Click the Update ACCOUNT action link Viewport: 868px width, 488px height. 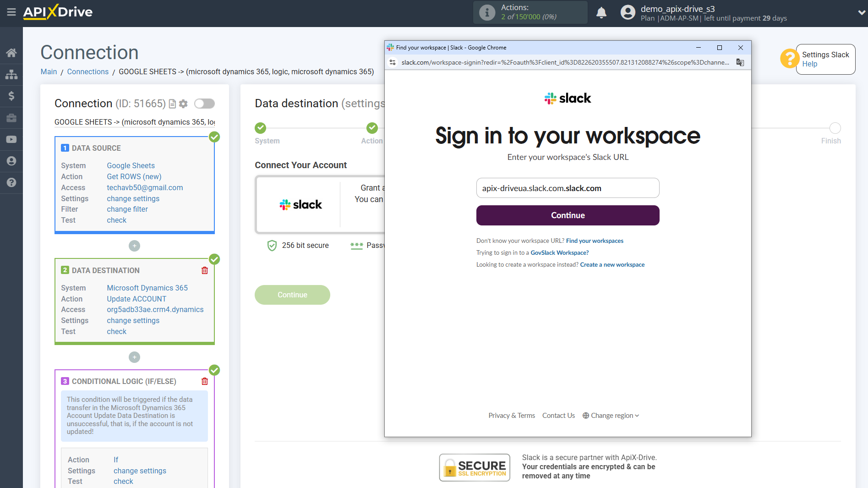pyautogui.click(x=136, y=299)
